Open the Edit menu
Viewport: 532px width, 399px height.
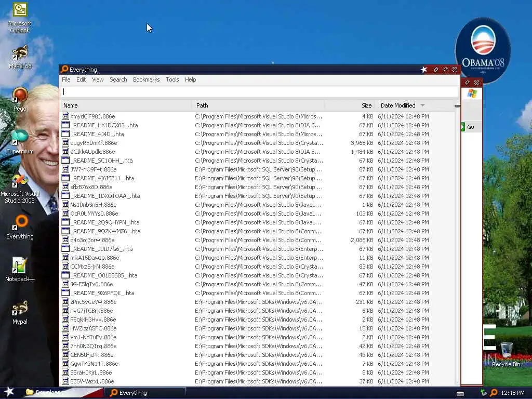(81, 79)
